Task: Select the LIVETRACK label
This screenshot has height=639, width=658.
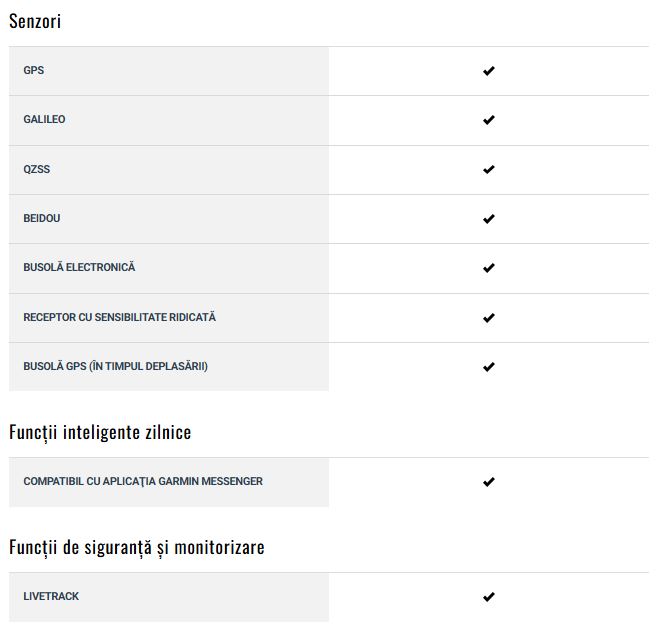Action: (51, 596)
